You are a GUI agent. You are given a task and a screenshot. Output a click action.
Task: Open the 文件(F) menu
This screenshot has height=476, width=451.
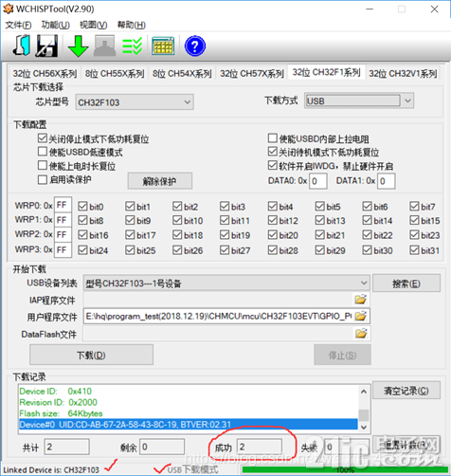click(18, 25)
